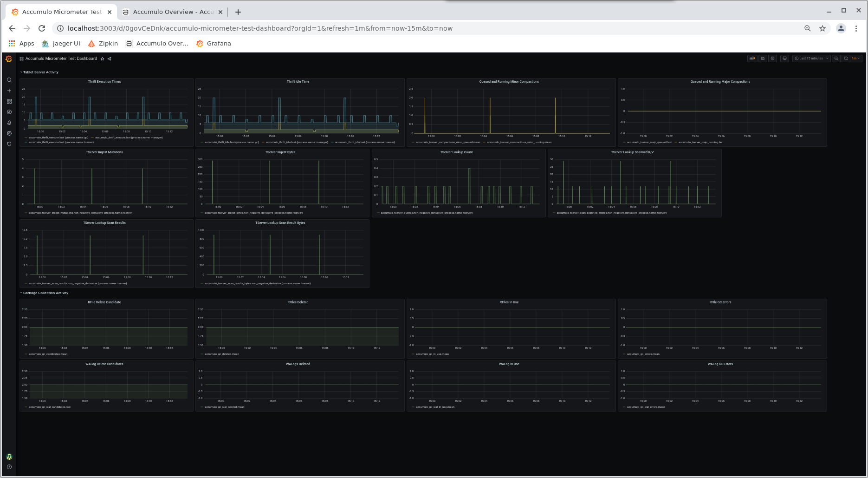This screenshot has height=478, width=868.
Task: Click the browser address bar URL
Action: point(260,28)
